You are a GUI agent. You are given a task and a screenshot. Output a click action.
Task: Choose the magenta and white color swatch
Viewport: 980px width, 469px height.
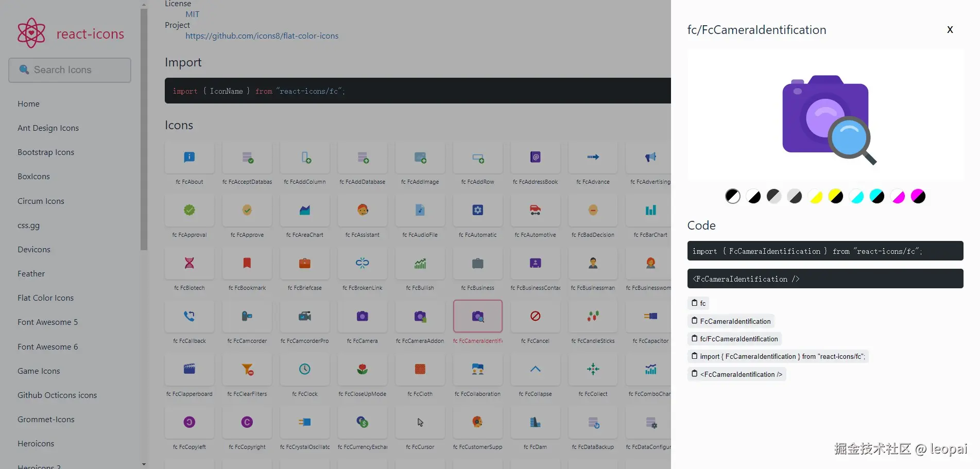tap(898, 196)
